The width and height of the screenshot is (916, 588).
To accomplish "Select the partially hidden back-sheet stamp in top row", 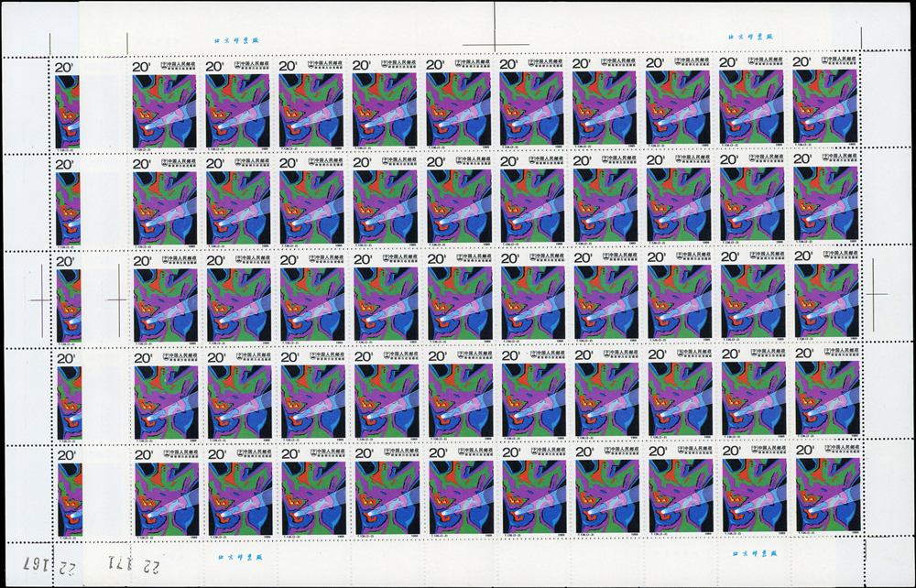I will 68,103.
